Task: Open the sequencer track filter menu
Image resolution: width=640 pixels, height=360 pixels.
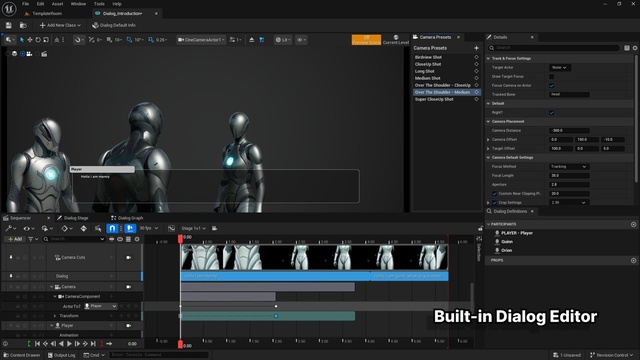Action: point(33,239)
